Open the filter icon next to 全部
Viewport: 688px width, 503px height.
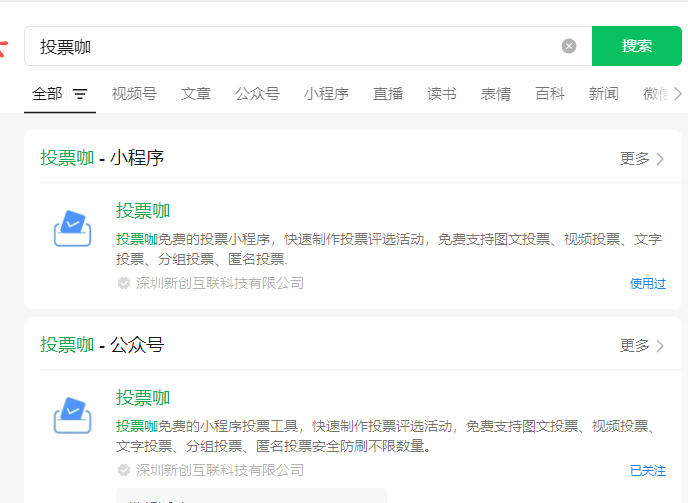pos(80,94)
